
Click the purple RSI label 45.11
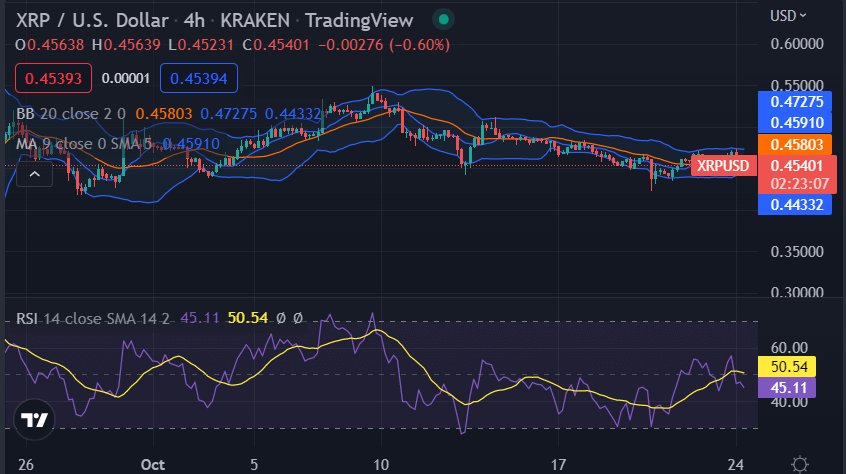[x=789, y=388]
